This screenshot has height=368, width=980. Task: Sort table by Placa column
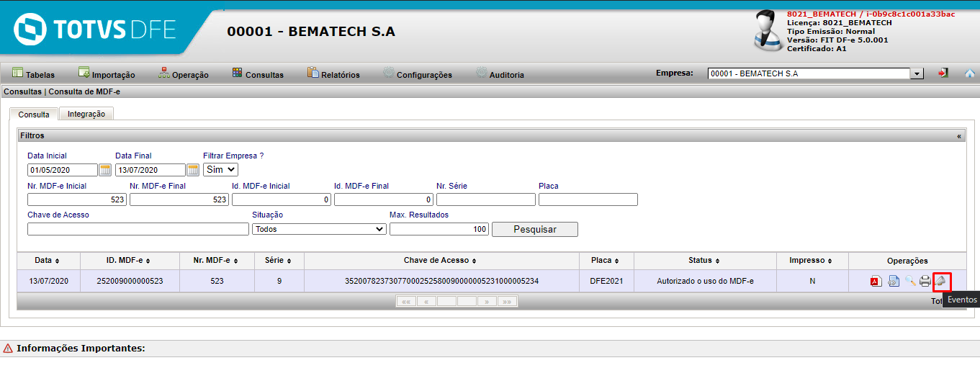(606, 261)
